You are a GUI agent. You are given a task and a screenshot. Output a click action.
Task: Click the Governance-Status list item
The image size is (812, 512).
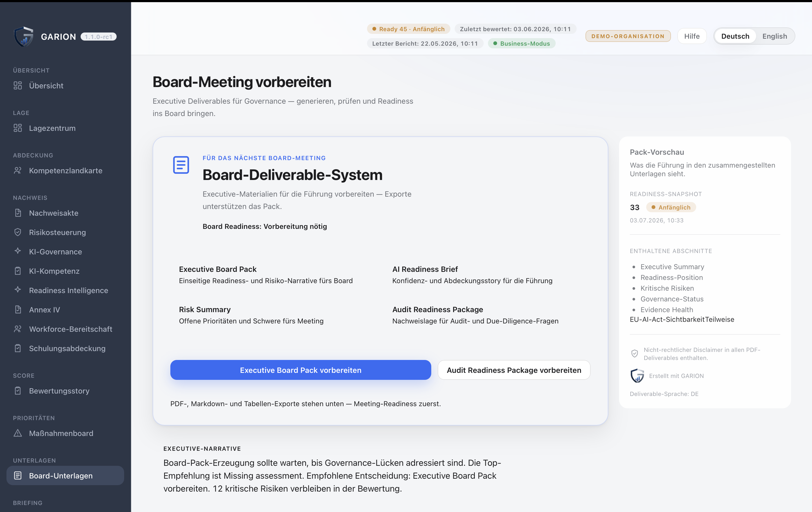[x=672, y=299]
